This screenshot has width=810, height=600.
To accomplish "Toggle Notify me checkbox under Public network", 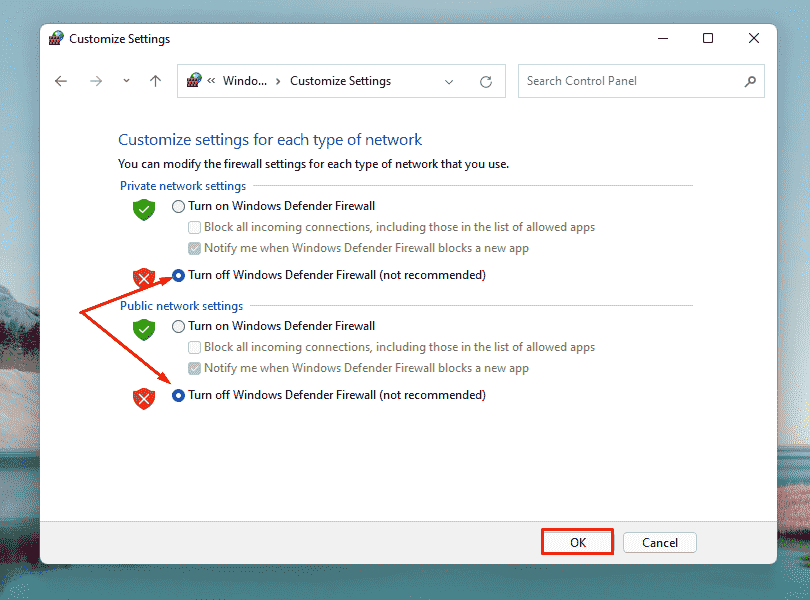I will pos(194,368).
